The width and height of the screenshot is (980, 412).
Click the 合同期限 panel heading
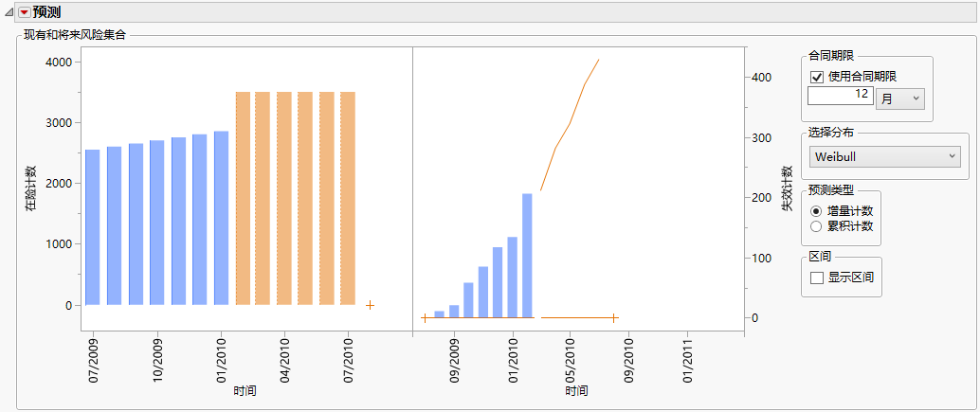(831, 56)
